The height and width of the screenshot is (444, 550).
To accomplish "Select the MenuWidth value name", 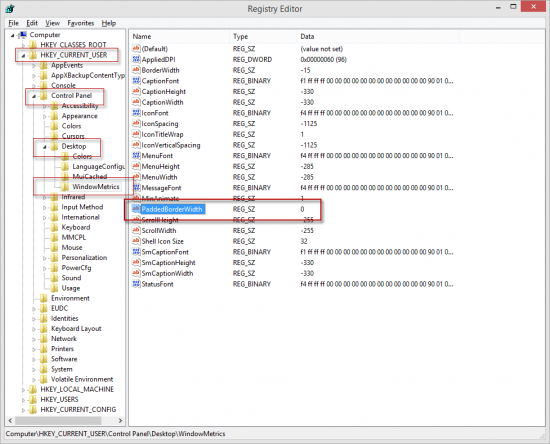I will [x=159, y=177].
